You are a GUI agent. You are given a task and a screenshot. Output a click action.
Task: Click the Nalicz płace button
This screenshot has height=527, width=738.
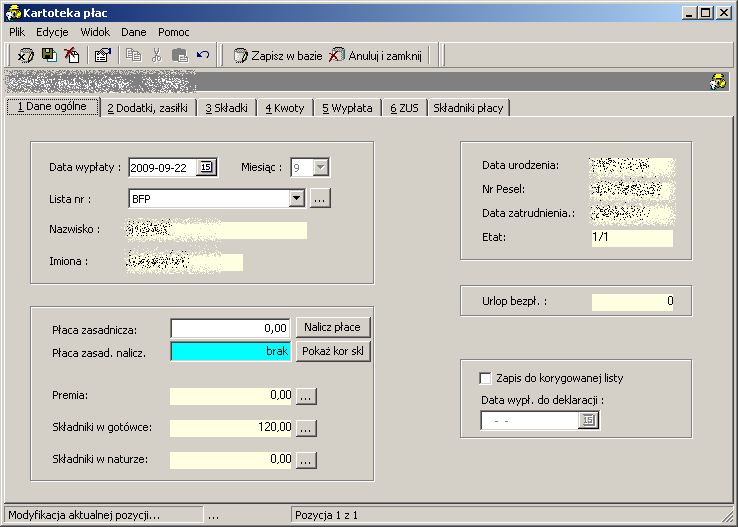tap(333, 327)
